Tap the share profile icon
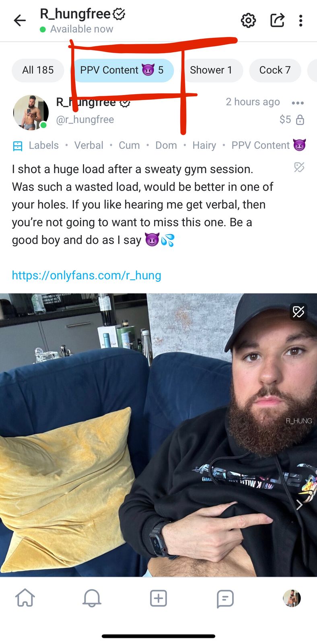 point(277,20)
